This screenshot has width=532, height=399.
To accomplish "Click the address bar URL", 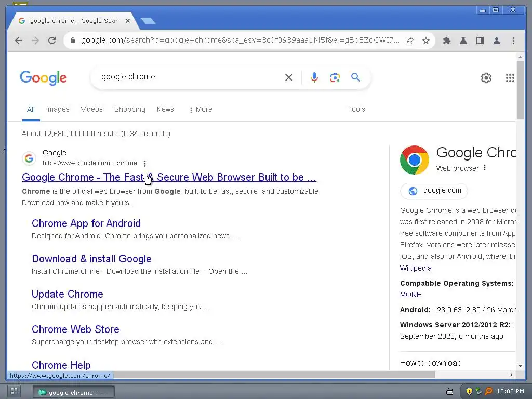I will tap(240, 41).
